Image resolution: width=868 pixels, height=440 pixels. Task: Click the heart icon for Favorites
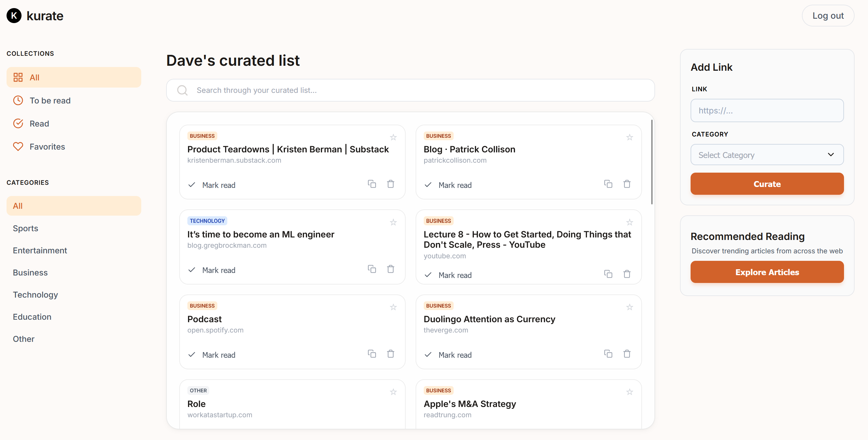pos(18,146)
